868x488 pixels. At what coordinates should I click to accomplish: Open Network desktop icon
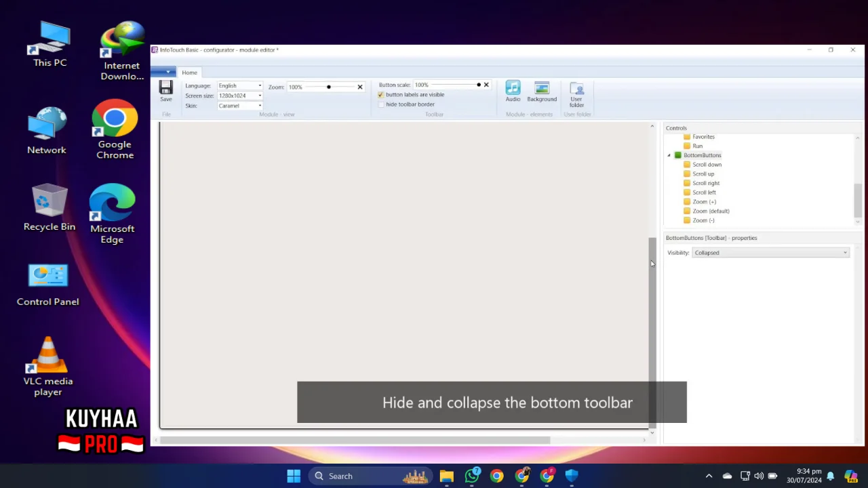[47, 130]
